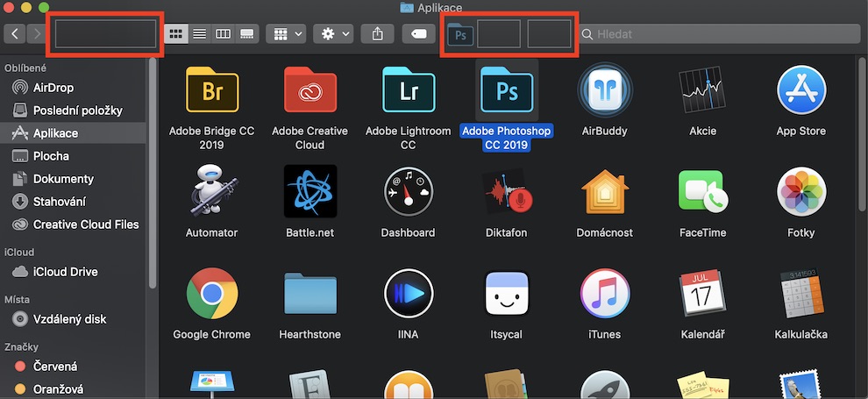Select Adobe Lightroom CC folder
Viewport: 868px width, 399px height.
pyautogui.click(x=409, y=90)
